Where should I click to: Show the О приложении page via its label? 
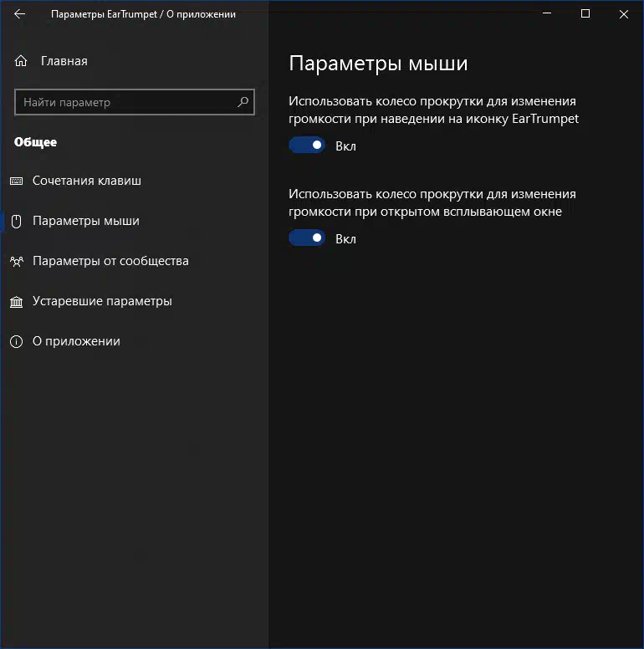pos(76,341)
